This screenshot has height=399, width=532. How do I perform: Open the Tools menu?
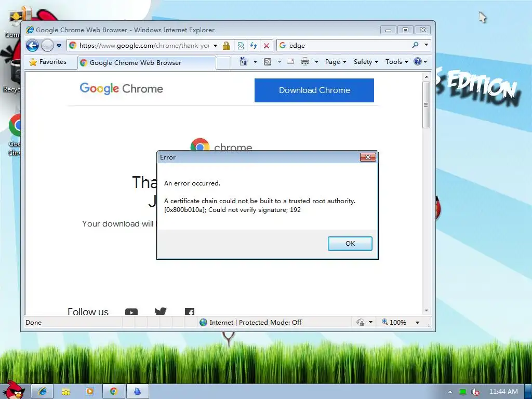point(396,62)
